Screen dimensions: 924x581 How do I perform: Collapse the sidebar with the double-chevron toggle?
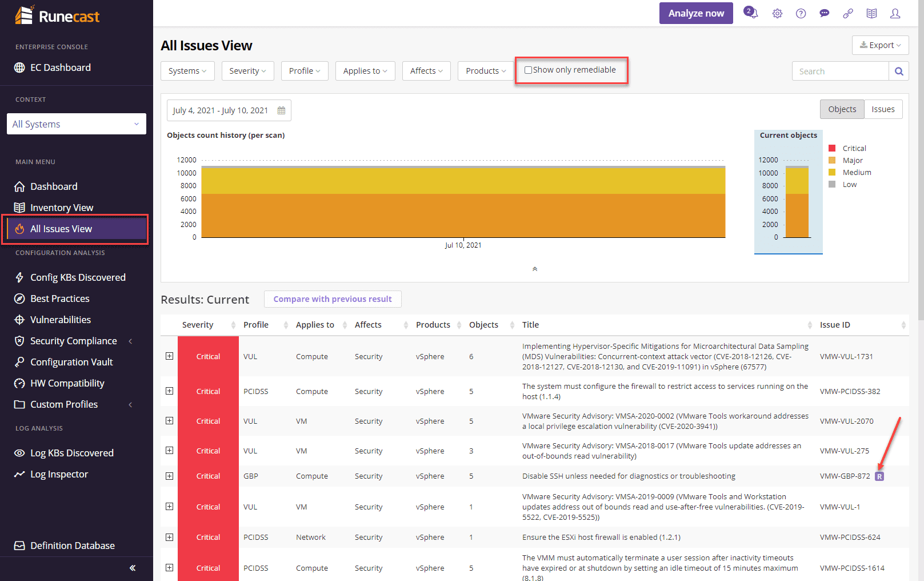coord(132,568)
